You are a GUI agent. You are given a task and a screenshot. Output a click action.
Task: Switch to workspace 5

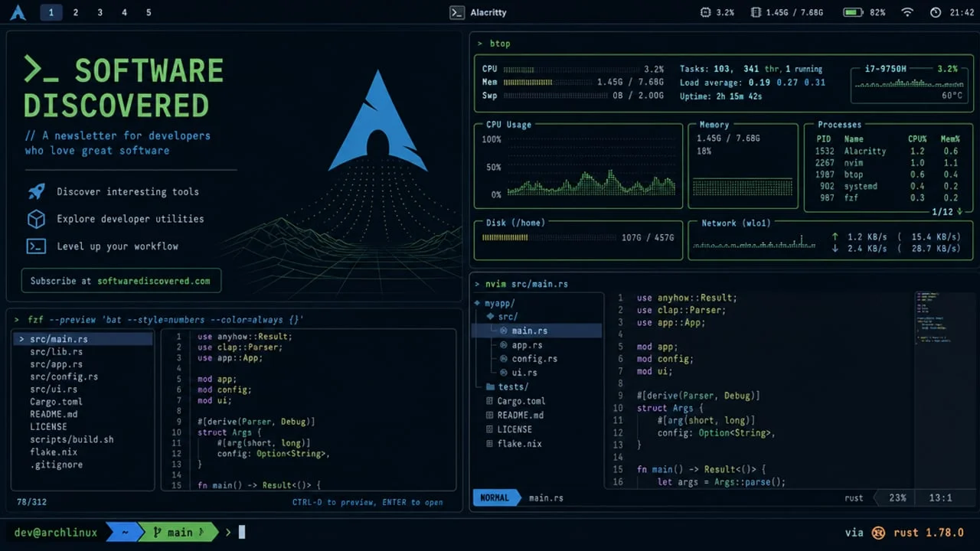(149, 12)
